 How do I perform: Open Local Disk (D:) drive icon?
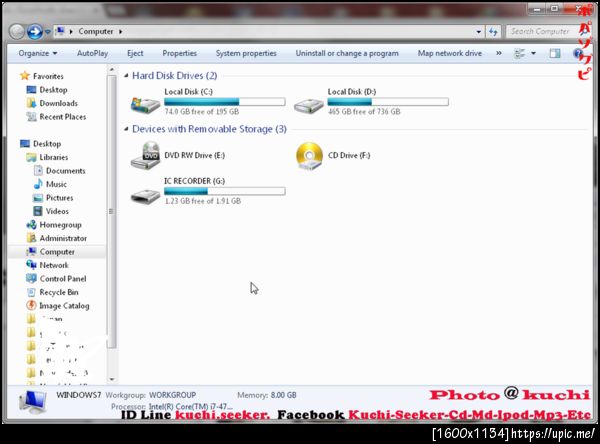click(x=308, y=105)
